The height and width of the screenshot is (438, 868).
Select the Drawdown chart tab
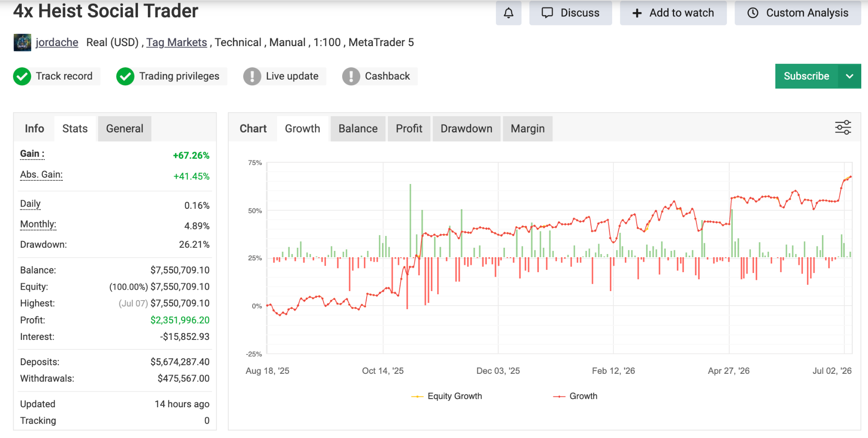(467, 129)
